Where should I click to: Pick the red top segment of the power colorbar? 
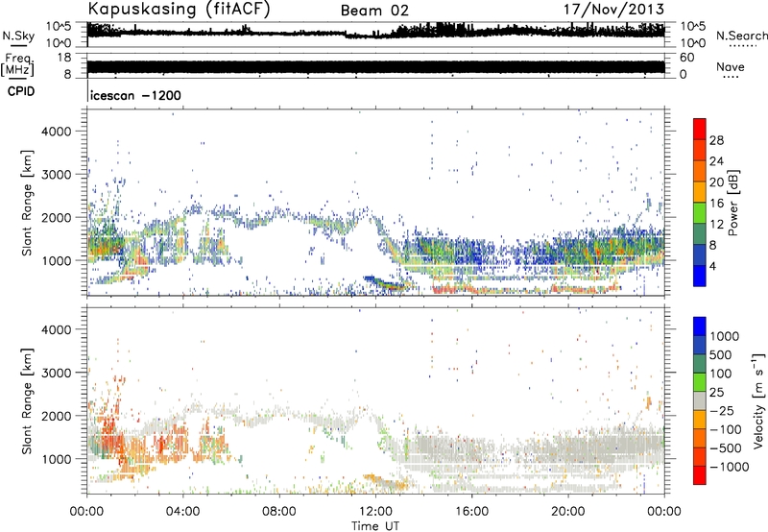700,129
